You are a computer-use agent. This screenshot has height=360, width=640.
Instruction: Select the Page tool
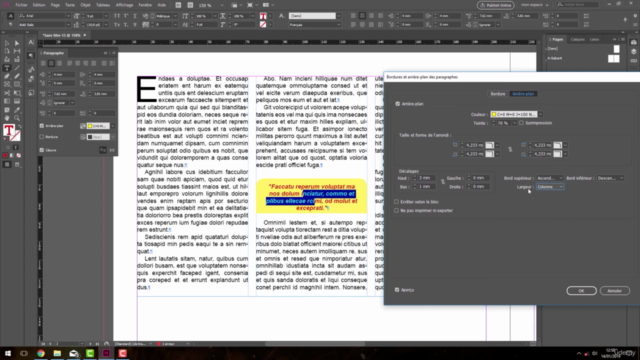click(7, 51)
